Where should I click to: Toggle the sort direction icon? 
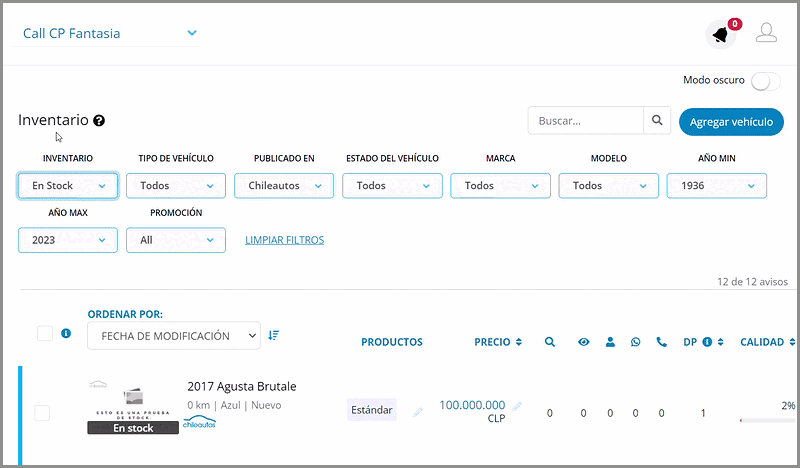[273, 336]
